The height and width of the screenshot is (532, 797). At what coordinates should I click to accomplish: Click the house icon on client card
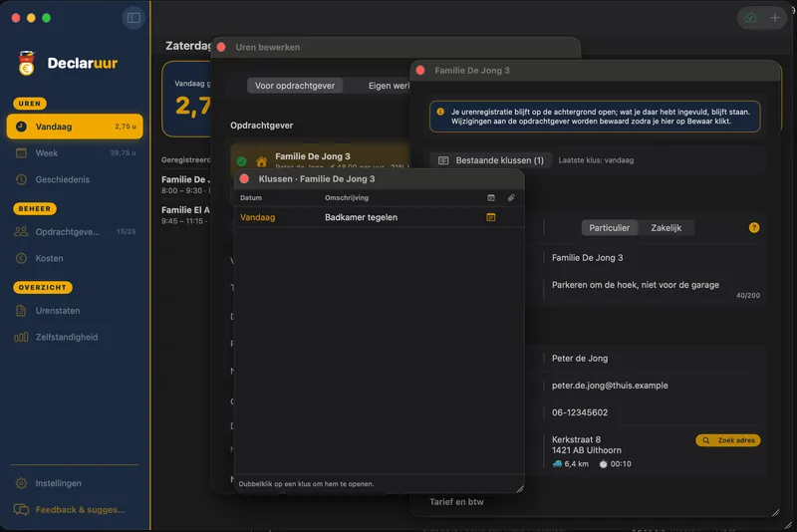click(261, 161)
